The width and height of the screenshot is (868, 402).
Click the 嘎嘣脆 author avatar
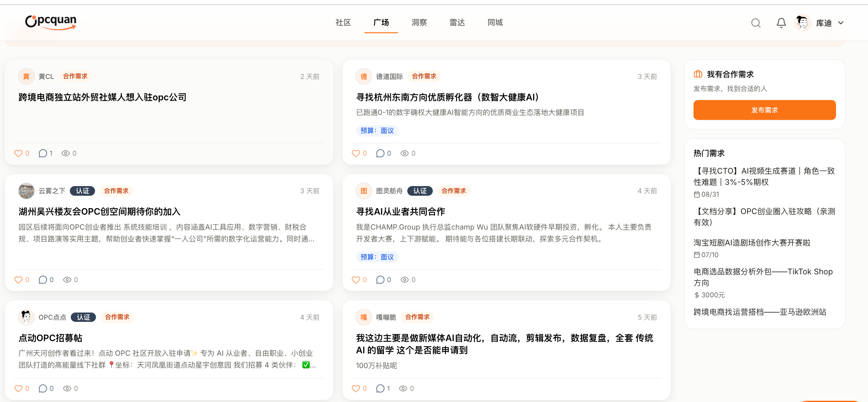tap(364, 317)
